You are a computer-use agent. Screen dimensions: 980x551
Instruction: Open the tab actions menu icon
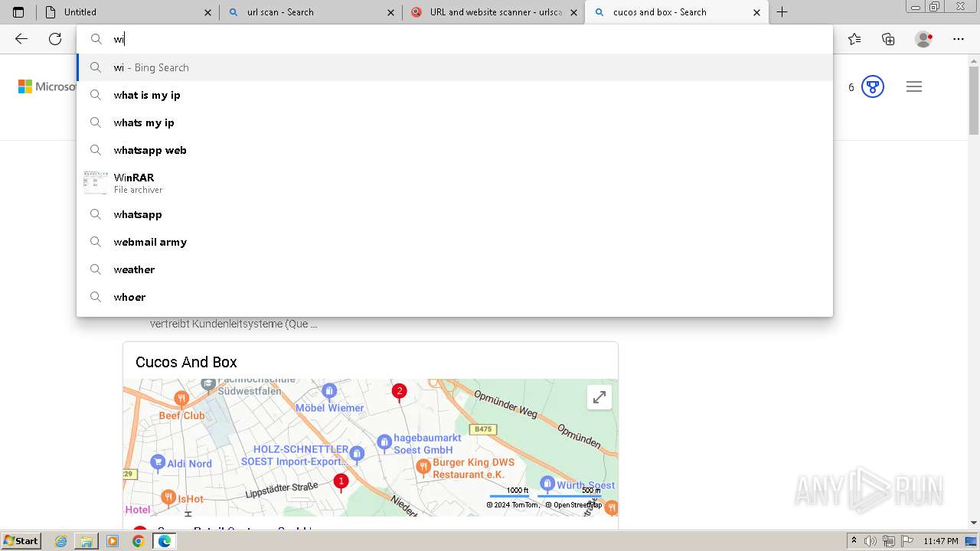click(x=18, y=12)
